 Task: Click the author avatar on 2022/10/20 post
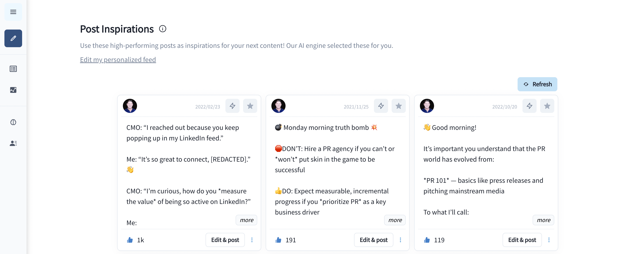[x=427, y=106]
